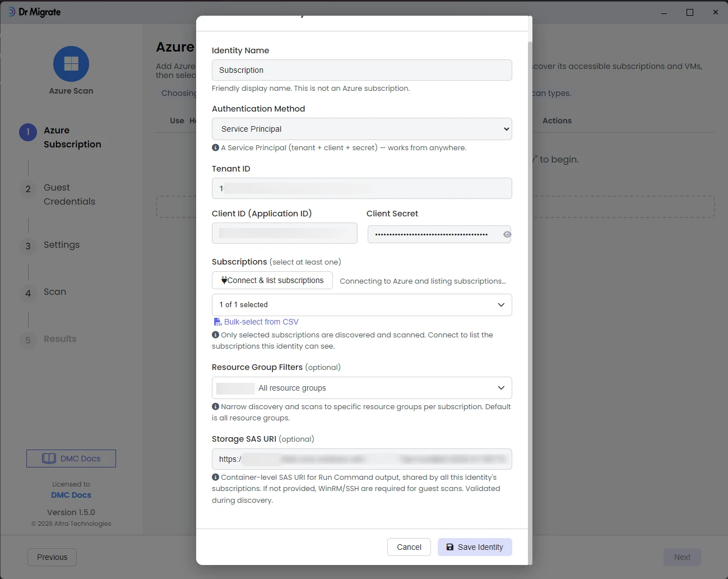Viewport: 728px width, 579px height.
Task: Click the Previous button
Action: (52, 557)
